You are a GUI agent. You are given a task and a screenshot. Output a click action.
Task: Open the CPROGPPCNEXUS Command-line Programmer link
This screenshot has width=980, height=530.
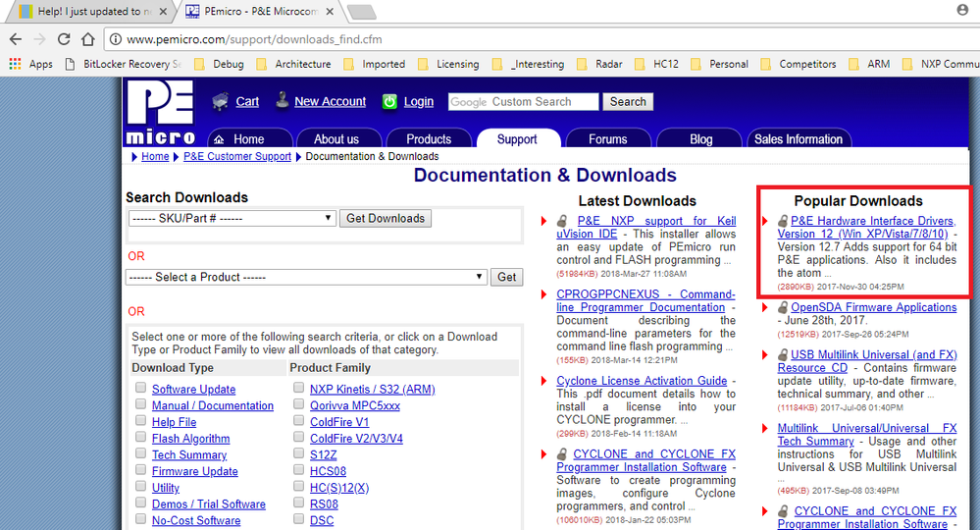click(646, 300)
